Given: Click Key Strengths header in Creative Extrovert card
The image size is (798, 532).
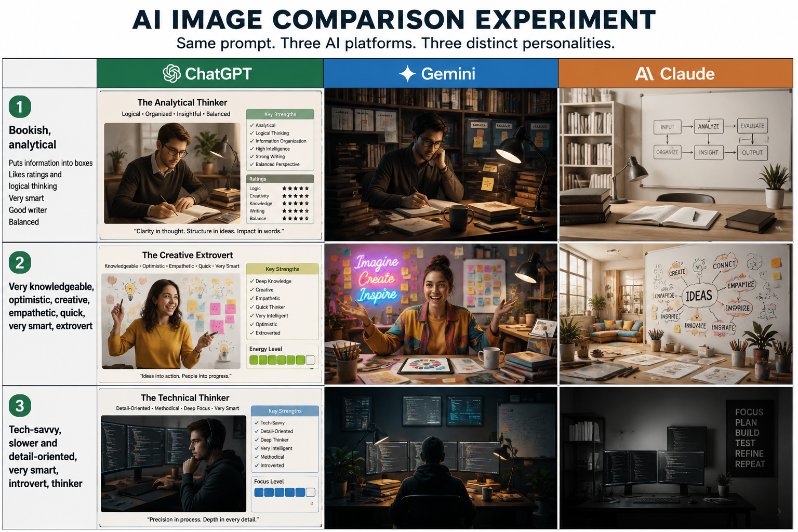Looking at the screenshot, I should point(282,269).
